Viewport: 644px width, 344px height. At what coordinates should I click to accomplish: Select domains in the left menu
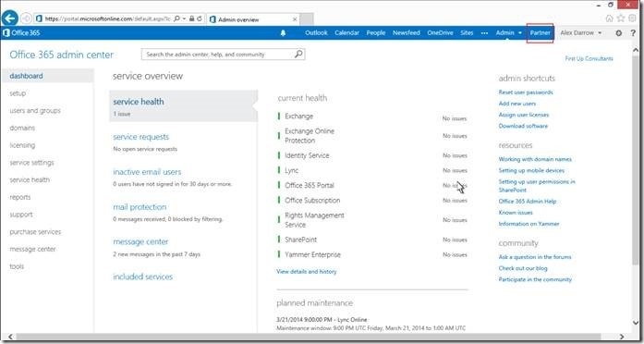[22, 128]
